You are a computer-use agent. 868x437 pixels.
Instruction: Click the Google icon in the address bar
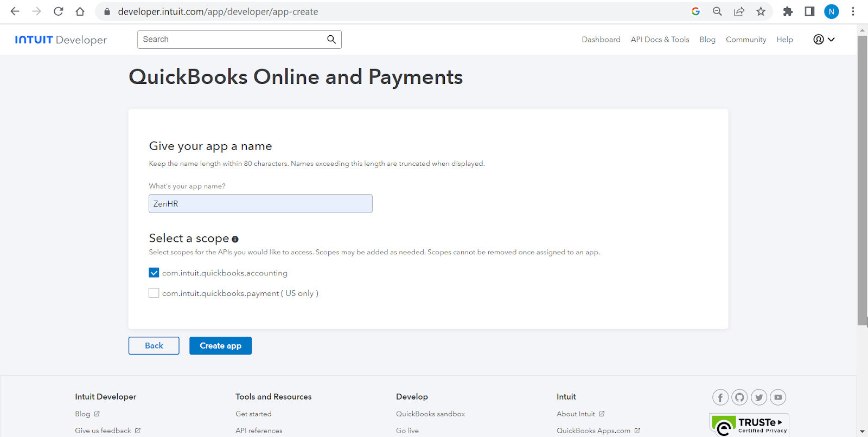click(x=695, y=11)
